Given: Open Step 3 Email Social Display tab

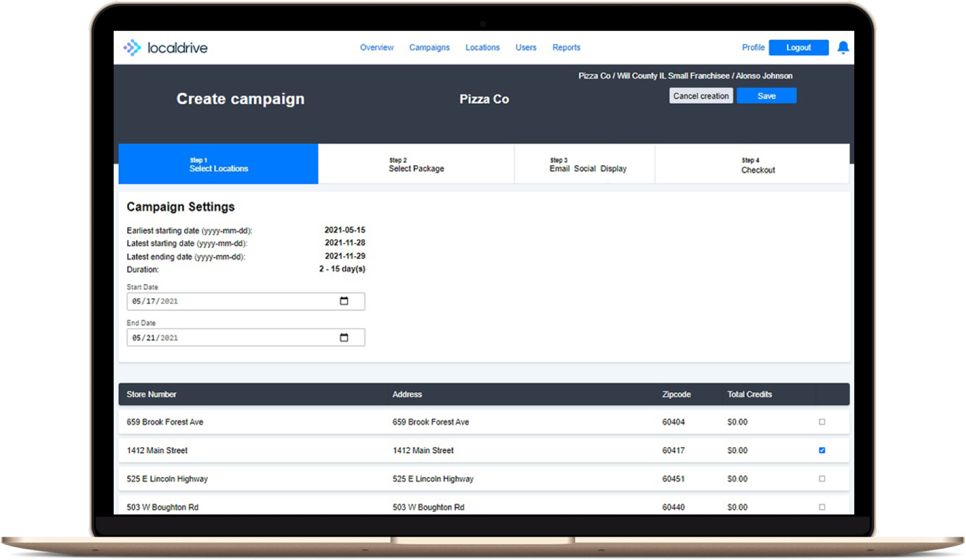Looking at the screenshot, I should click(585, 164).
